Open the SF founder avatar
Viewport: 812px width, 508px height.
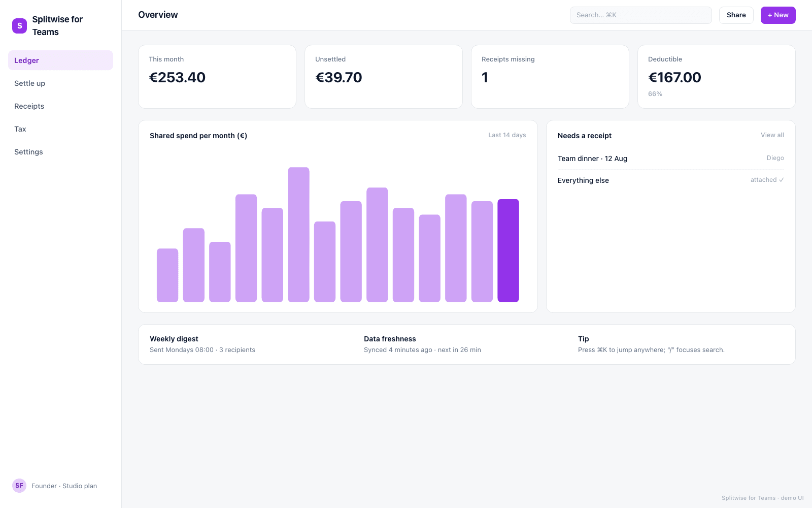19,486
